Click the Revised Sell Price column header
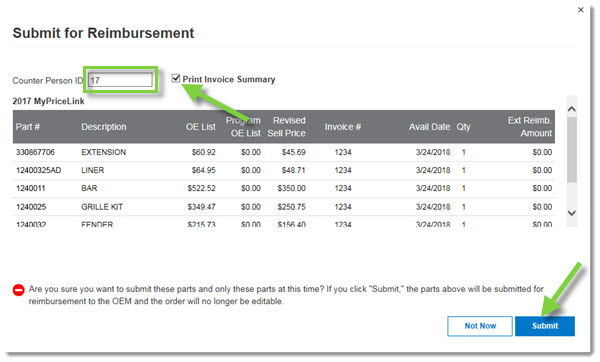The height and width of the screenshot is (362, 600). point(286,127)
